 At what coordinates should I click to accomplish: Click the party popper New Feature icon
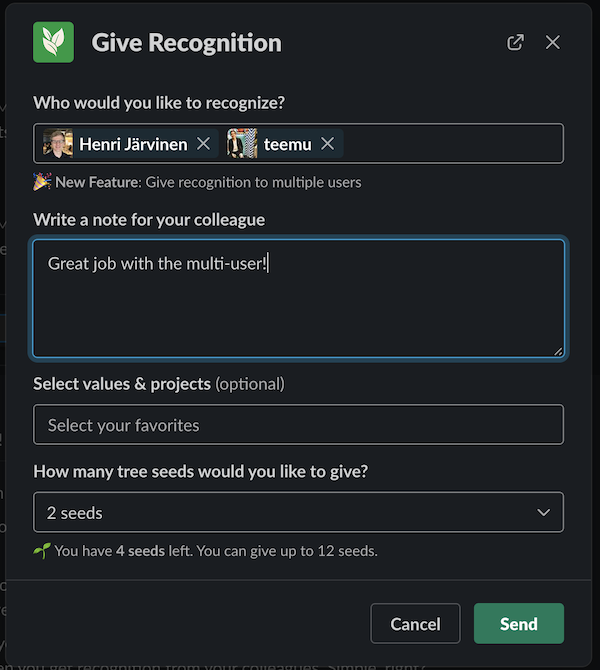tap(42, 182)
